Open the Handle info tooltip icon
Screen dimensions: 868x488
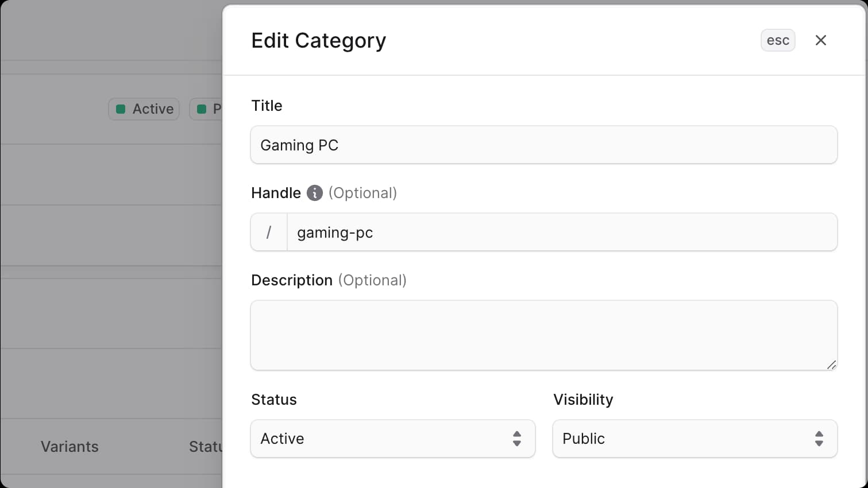coord(314,193)
